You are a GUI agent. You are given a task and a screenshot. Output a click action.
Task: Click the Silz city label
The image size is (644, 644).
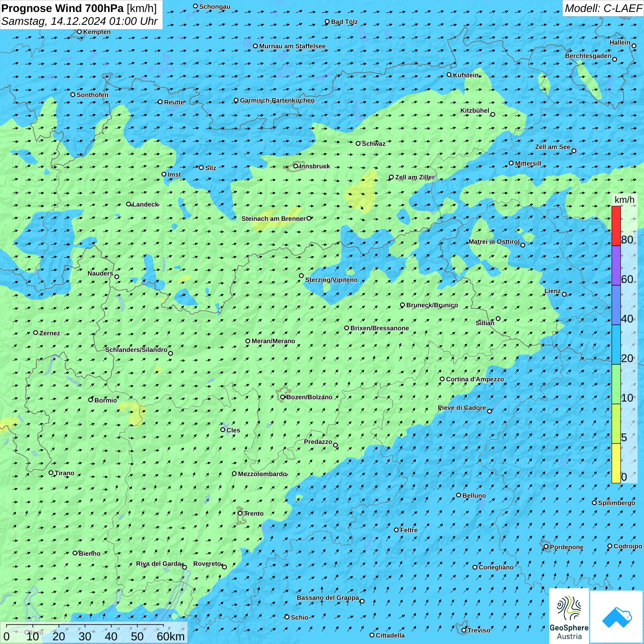(211, 168)
